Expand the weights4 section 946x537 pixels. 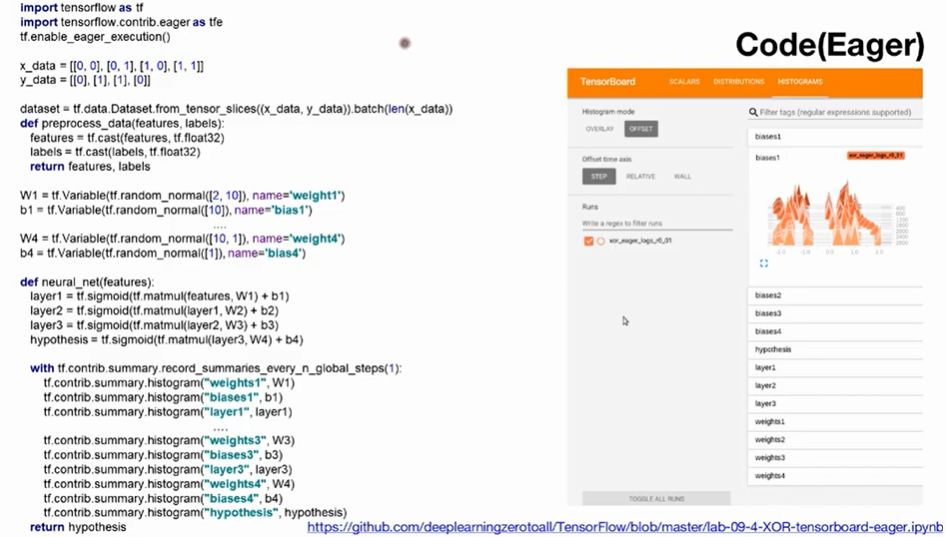tap(835, 476)
